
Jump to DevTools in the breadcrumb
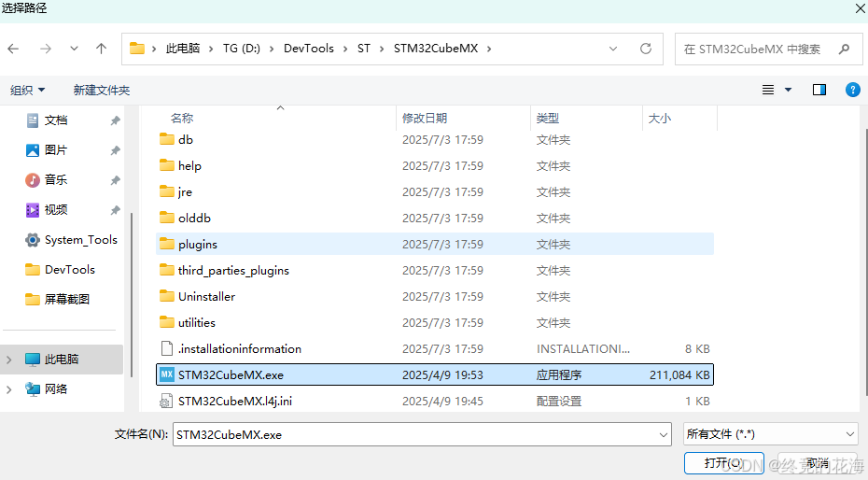pyautogui.click(x=309, y=49)
